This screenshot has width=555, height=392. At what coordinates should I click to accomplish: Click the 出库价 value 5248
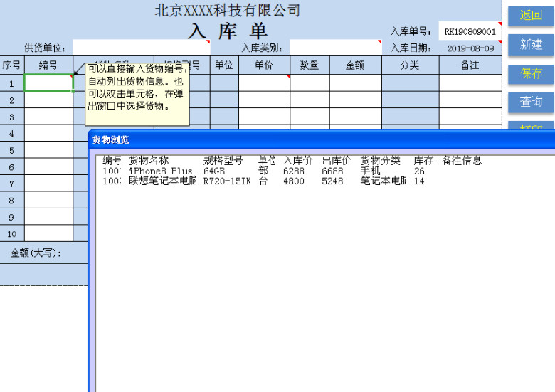click(x=332, y=181)
